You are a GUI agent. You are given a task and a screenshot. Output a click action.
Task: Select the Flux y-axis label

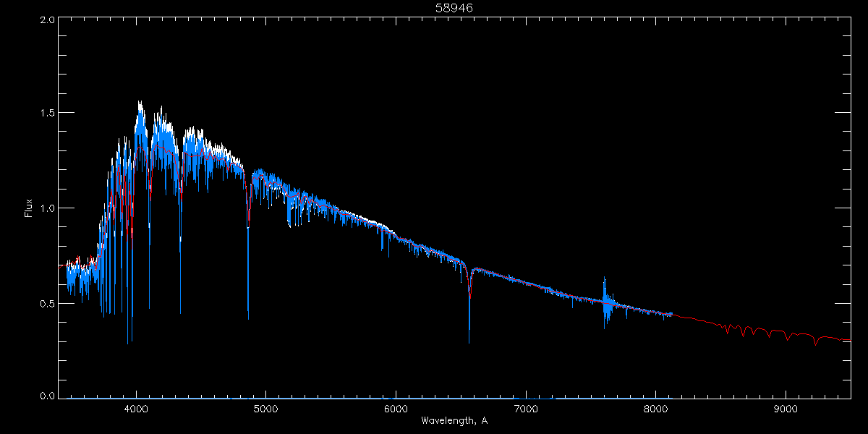[x=29, y=208]
